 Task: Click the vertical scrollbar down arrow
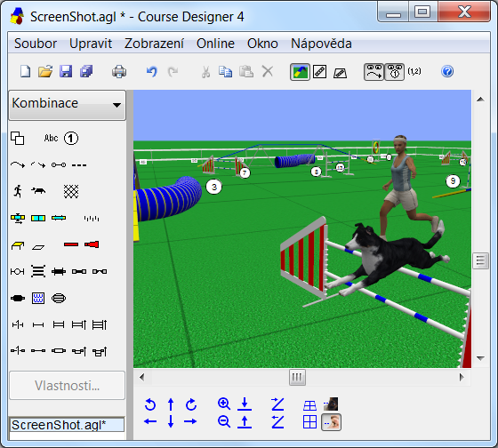[x=480, y=358]
